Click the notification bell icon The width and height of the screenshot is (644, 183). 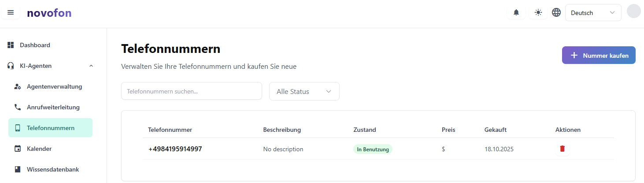(x=516, y=12)
